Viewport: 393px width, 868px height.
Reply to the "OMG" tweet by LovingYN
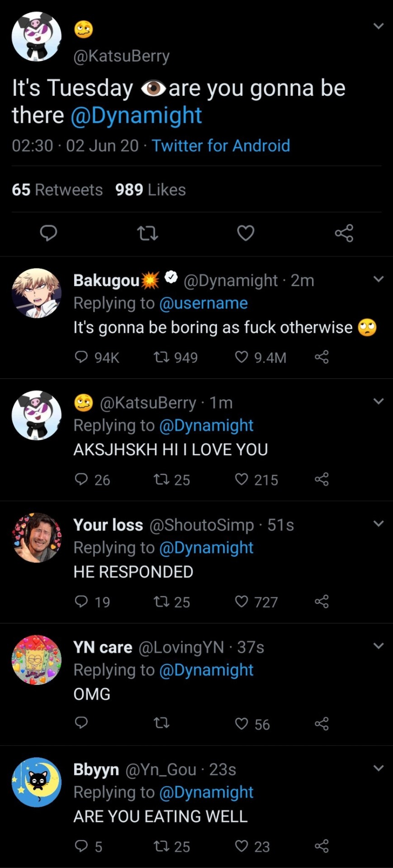click(81, 723)
